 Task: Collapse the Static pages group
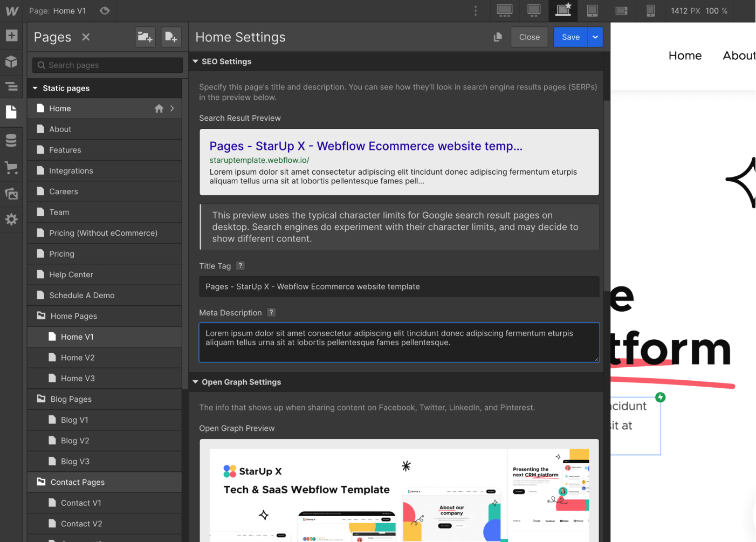tap(35, 88)
